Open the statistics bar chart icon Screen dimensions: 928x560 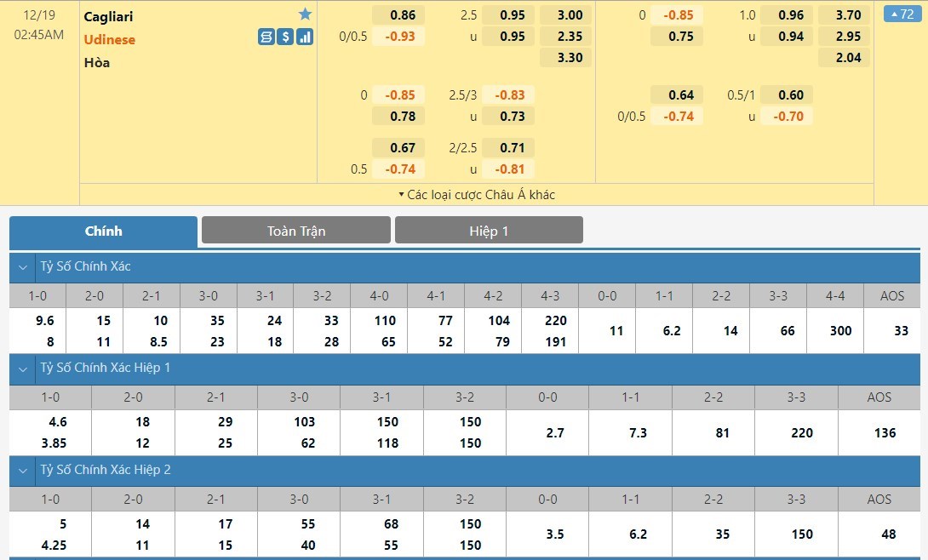click(x=305, y=37)
